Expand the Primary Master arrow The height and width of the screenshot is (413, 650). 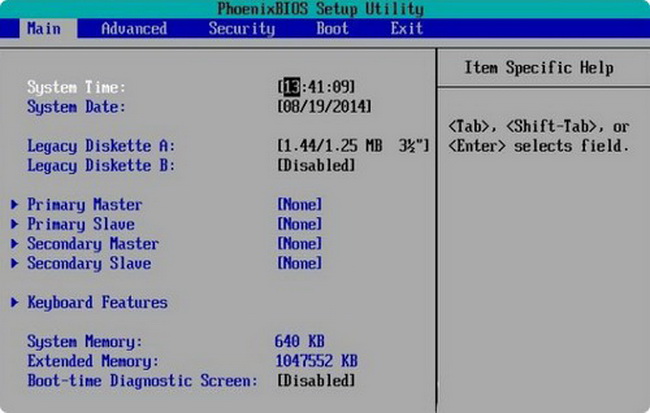(x=15, y=204)
